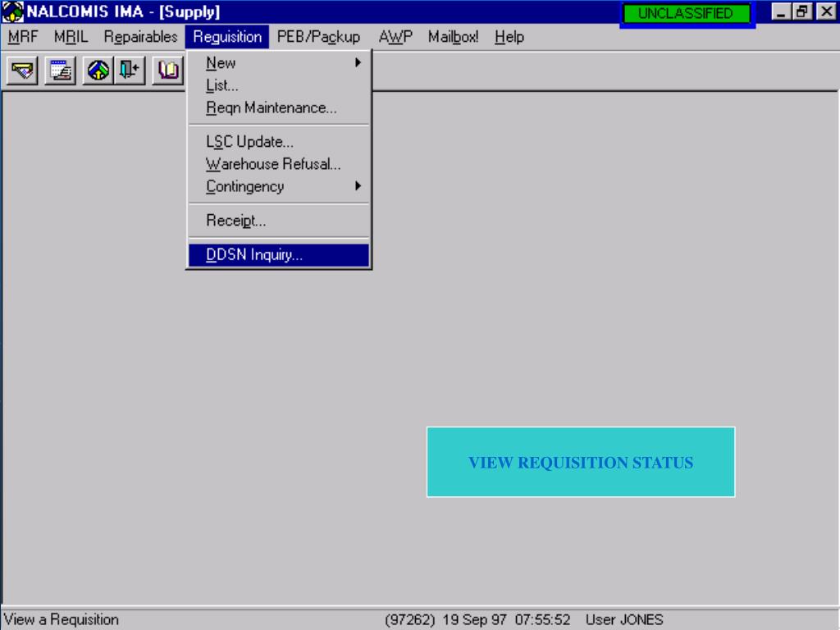This screenshot has width=840, height=630.
Task: Restore the NALCOMIS IMA window
Action: (x=802, y=11)
